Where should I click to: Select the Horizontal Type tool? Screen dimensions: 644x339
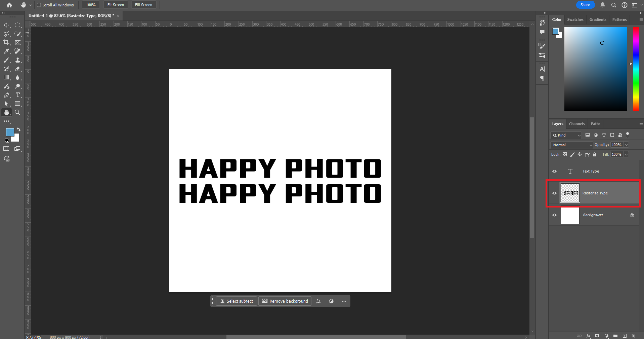[x=17, y=95]
